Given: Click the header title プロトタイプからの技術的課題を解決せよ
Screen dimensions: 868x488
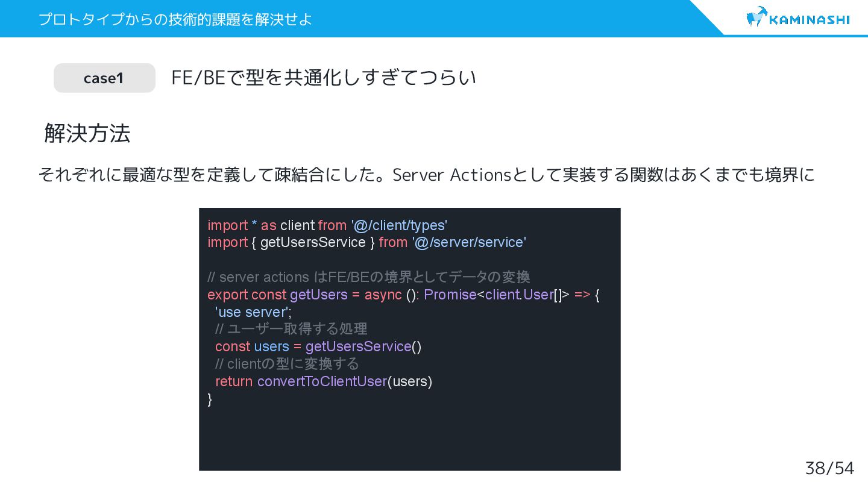Looking at the screenshot, I should point(175,19).
